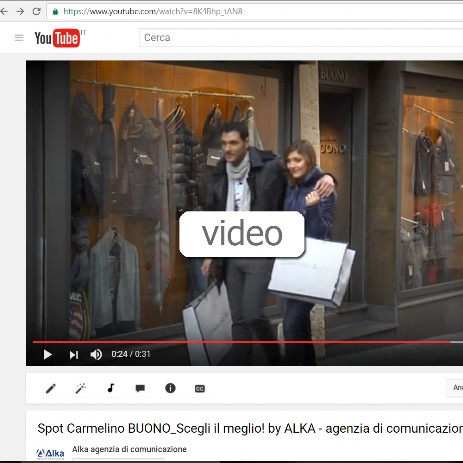Screen dimensions: 463x463
Task: Open the pencil edit video icon
Action: (x=51, y=388)
